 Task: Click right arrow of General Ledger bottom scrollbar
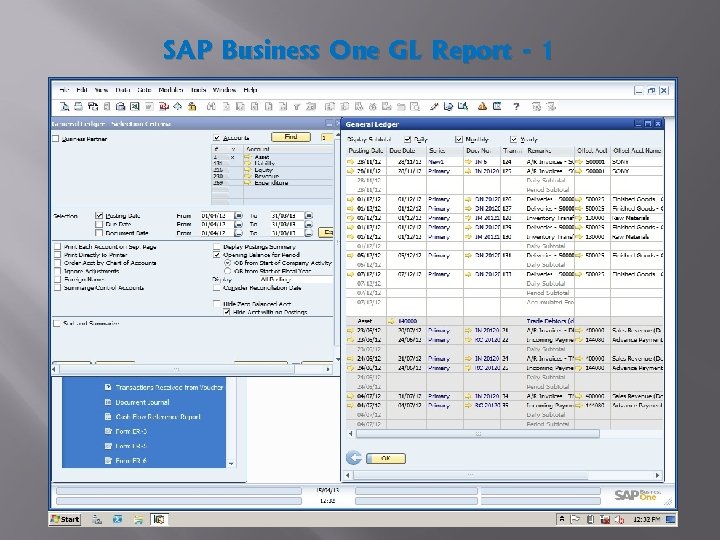(x=657, y=475)
